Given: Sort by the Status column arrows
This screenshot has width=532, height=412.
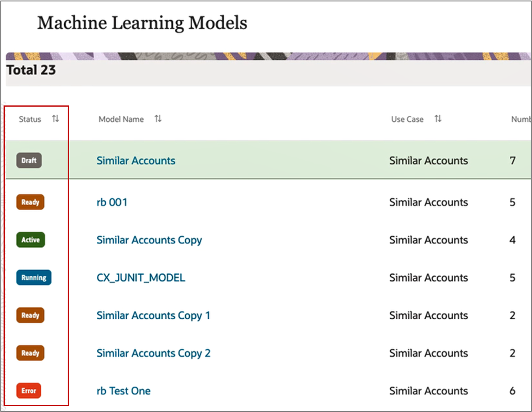Looking at the screenshot, I should tap(56, 119).
